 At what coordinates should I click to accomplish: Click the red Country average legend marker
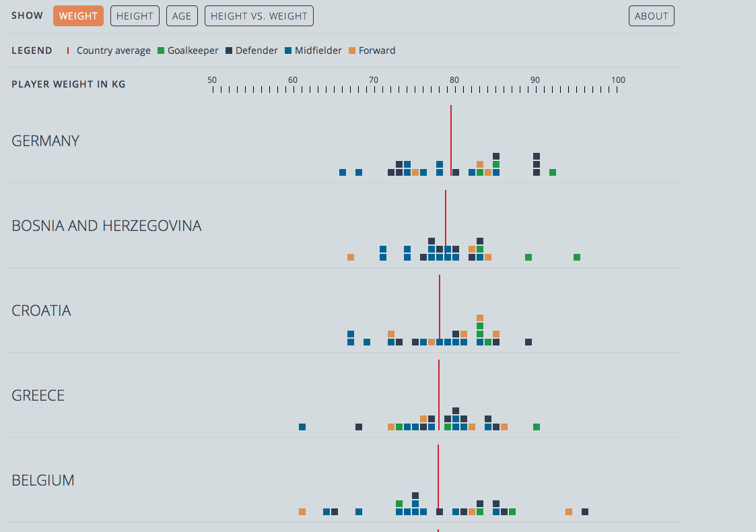[68, 51]
